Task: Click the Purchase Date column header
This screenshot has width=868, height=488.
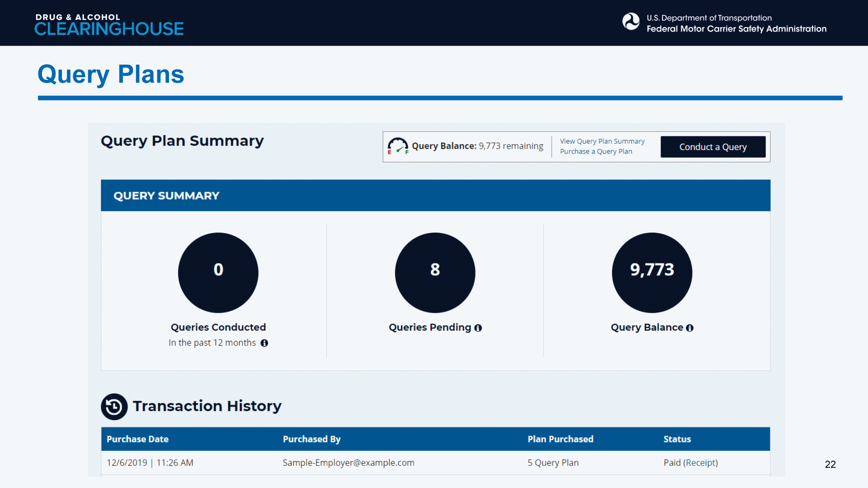Action: click(137, 439)
